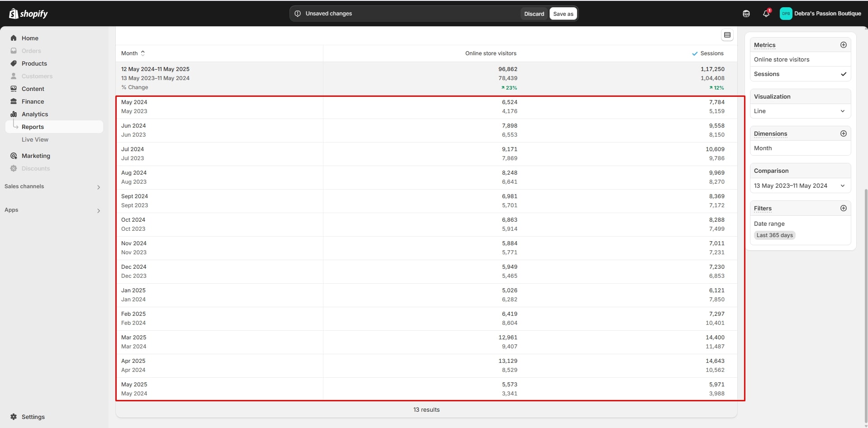Open the notifications bell
The width and height of the screenshot is (868, 428).
[766, 14]
